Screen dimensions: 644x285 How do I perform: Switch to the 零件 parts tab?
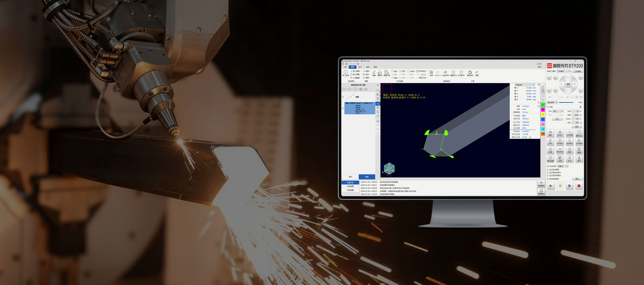[x=350, y=177]
